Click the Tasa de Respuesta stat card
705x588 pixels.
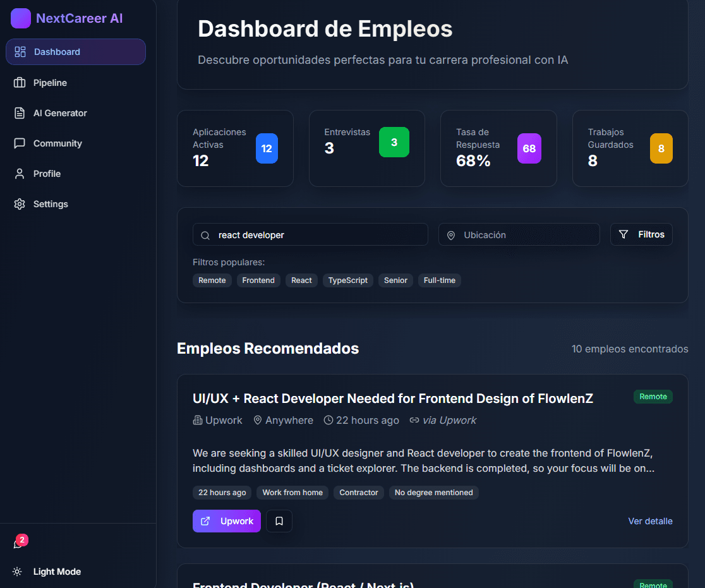[x=498, y=148]
